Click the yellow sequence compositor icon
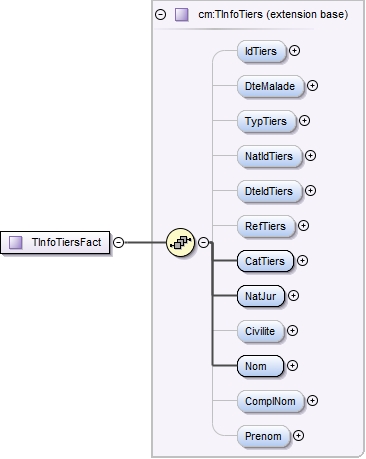 (180, 242)
